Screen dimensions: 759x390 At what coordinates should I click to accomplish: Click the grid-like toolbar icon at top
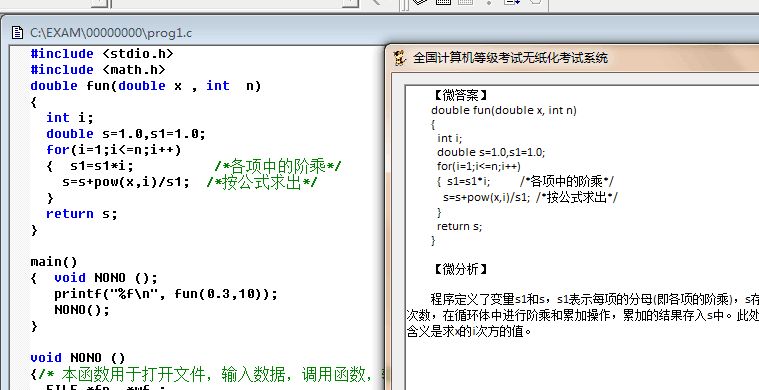pyautogui.click(x=443, y=2)
